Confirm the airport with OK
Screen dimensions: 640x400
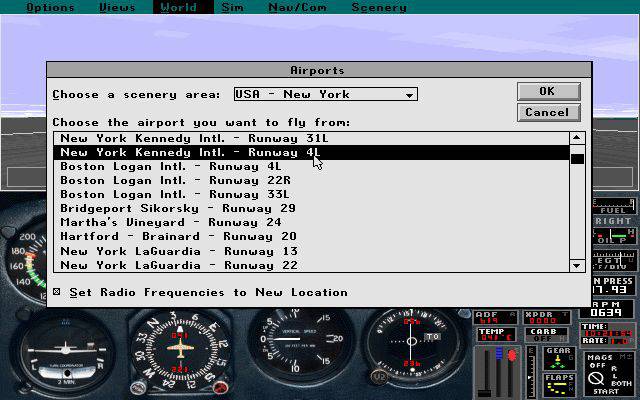click(548, 91)
